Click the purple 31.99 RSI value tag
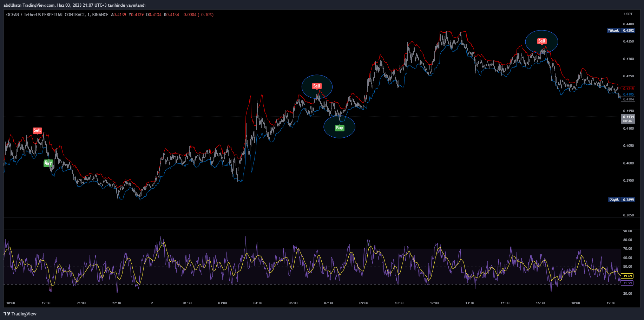This screenshot has width=644, height=320. [627, 283]
